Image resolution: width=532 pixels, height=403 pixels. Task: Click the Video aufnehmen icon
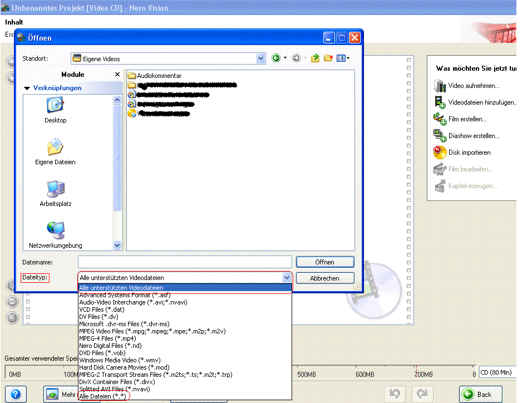(x=440, y=86)
